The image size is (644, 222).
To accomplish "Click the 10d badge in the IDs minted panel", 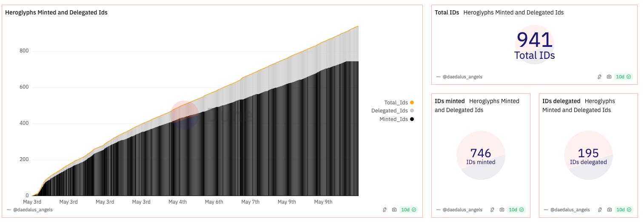I will point(516,210).
